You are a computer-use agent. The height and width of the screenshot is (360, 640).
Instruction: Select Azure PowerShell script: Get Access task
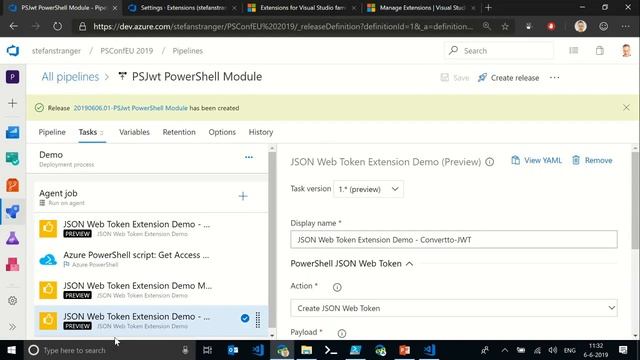point(151,259)
